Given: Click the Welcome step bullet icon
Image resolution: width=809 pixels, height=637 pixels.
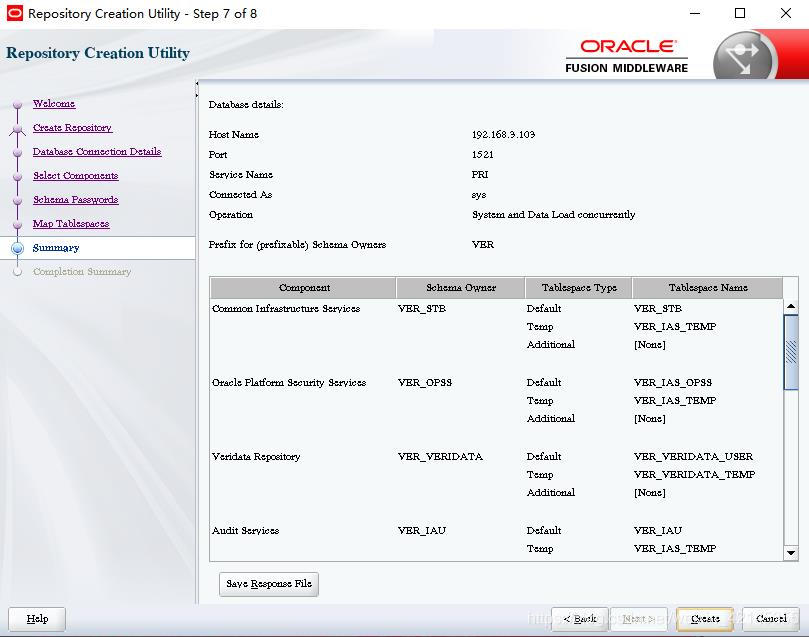Looking at the screenshot, I should point(18,104).
